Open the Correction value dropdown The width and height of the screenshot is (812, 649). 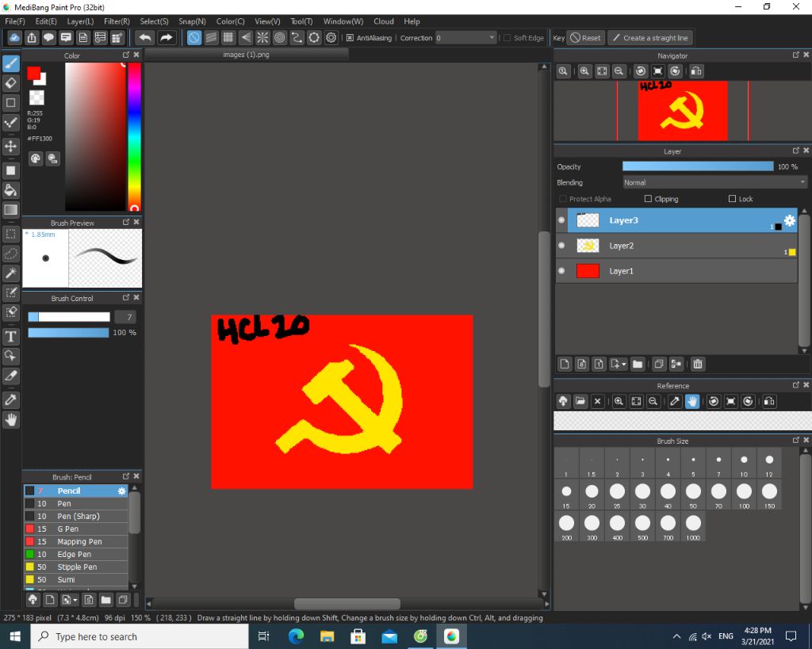point(466,38)
